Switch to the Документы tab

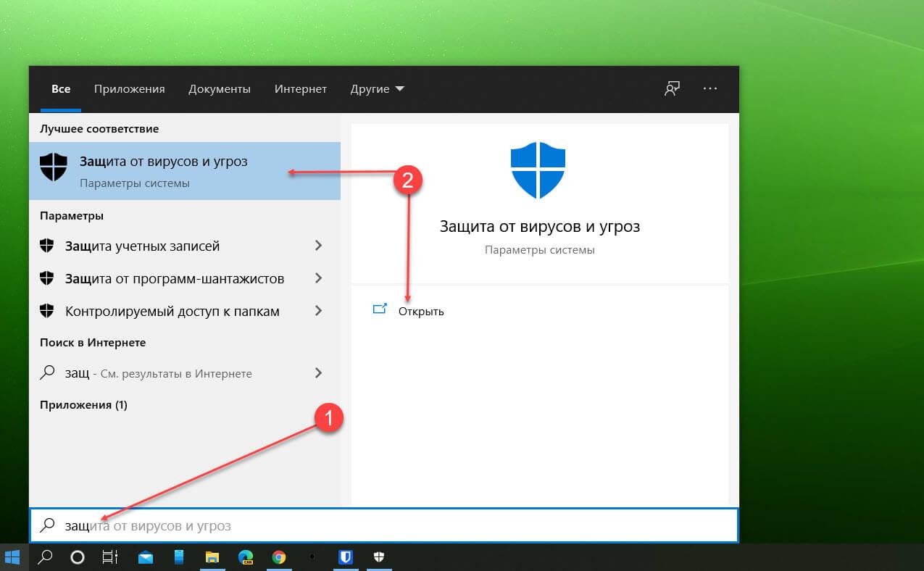(220, 89)
